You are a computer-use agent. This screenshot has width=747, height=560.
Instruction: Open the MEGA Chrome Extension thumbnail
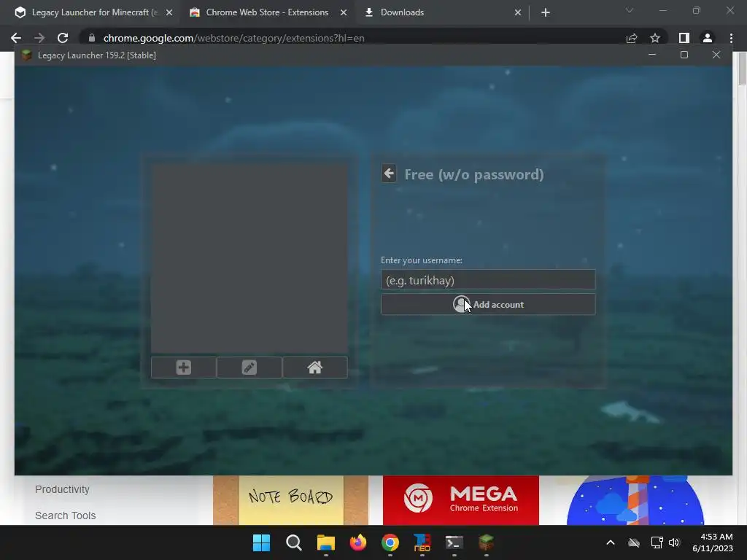coord(461,500)
